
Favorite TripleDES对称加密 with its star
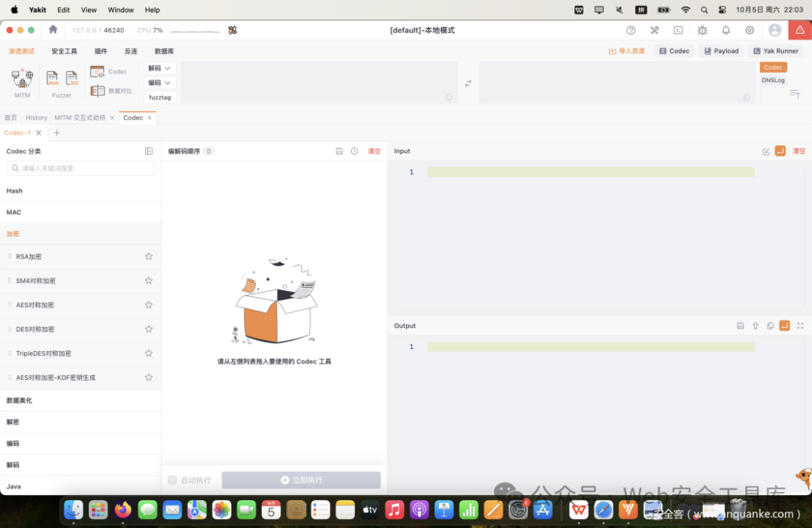coord(149,354)
